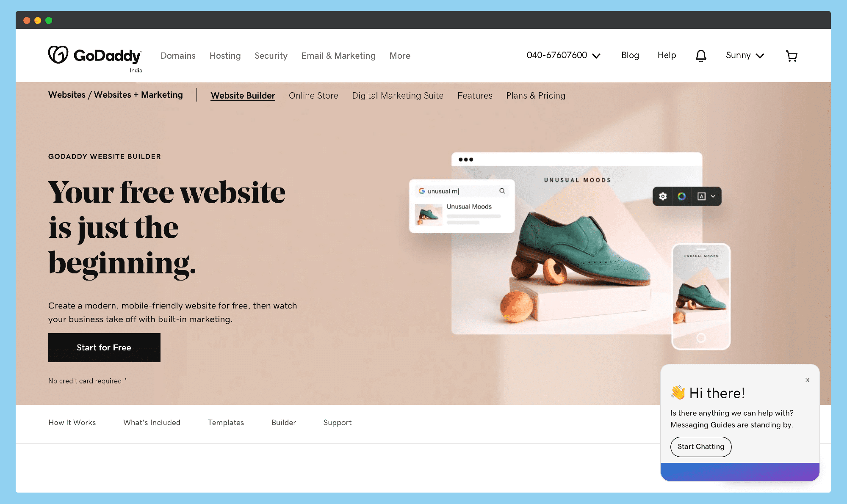The height and width of the screenshot is (504, 847).
Task: Click the GoDaddy logo icon
Action: pos(58,55)
